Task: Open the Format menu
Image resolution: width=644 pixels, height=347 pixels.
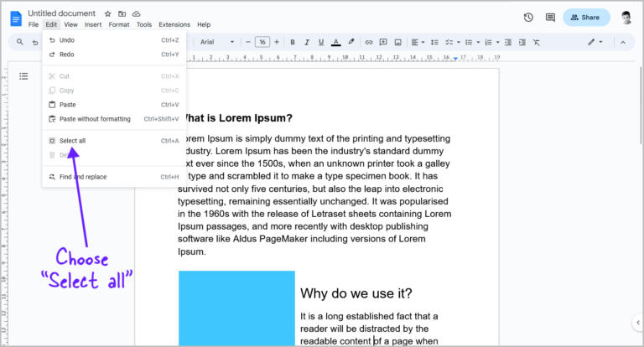Action: pos(119,24)
